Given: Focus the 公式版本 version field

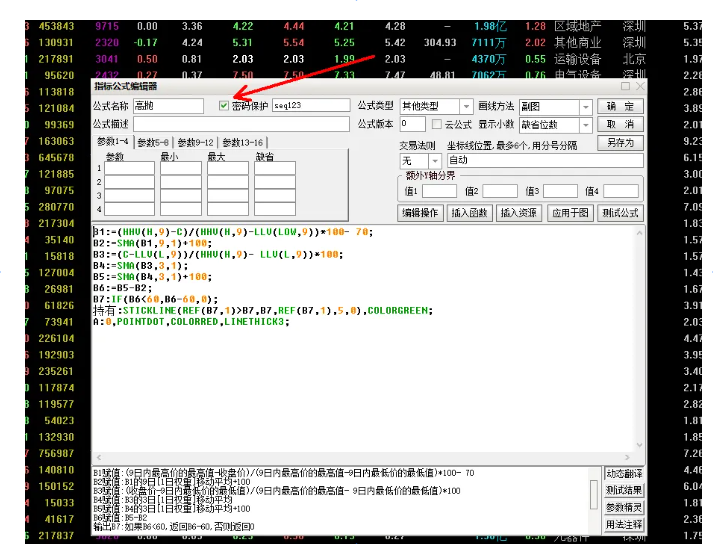Looking at the screenshot, I should tap(412, 124).
